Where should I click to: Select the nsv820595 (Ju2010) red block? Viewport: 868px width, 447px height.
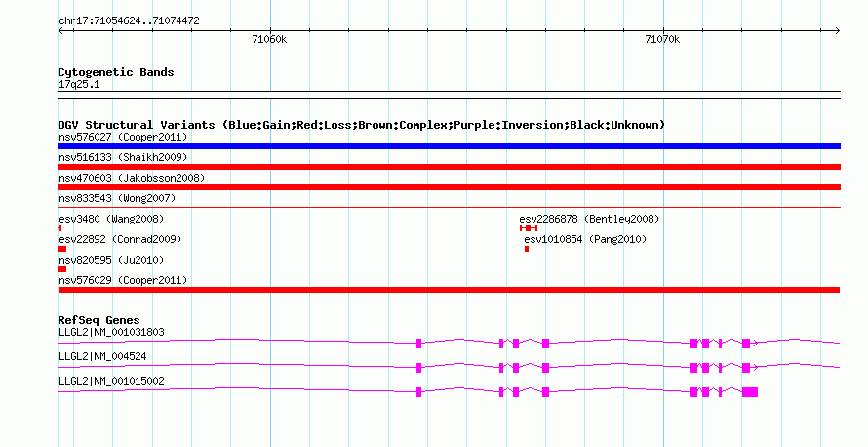62,269
